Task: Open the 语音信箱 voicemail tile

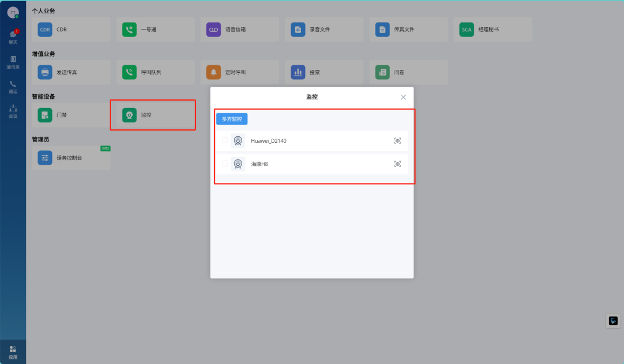Action: [x=240, y=29]
